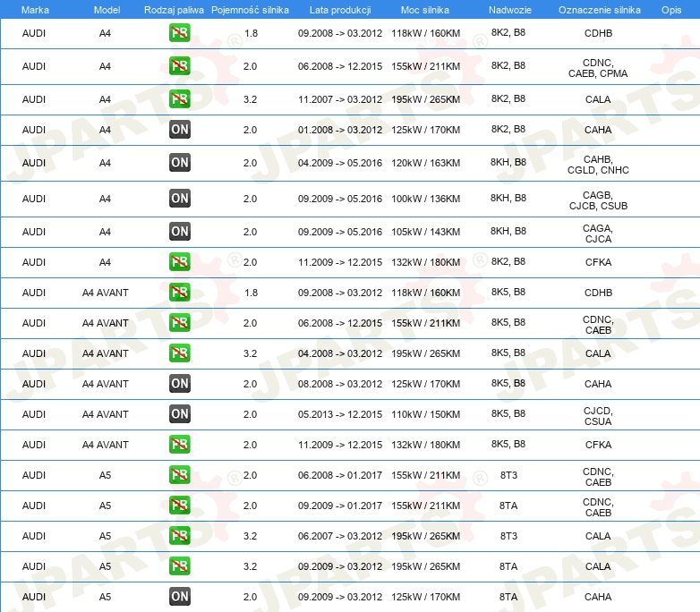Click the power value 120kW / 163KM
The width and height of the screenshot is (700, 612).
[425, 163]
